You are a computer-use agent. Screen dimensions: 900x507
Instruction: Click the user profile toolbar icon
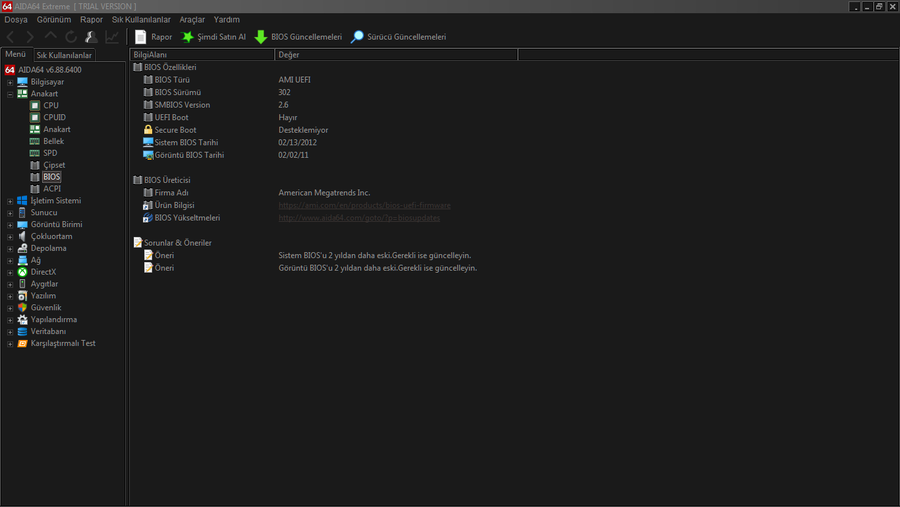tap(91, 37)
